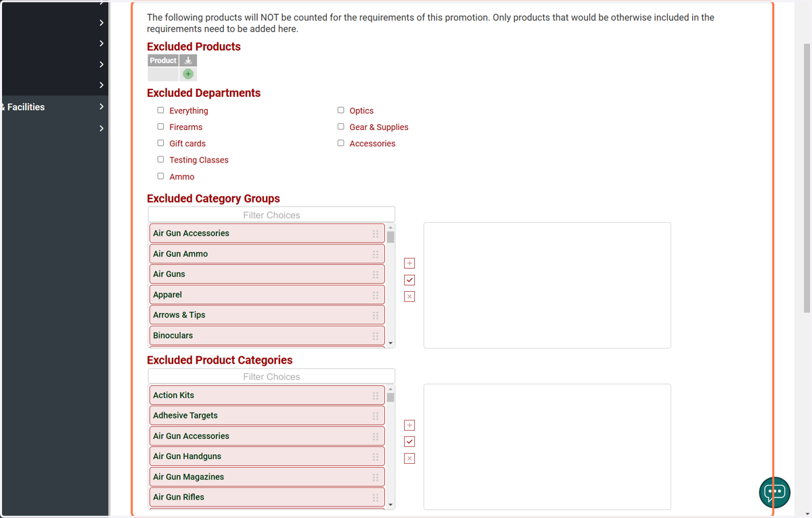Select Air Gun Handguns product category
812x518 pixels.
pos(267,456)
